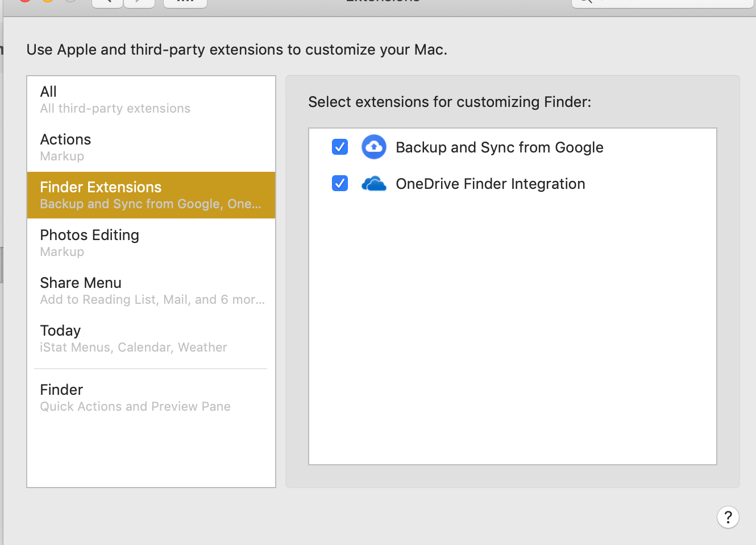This screenshot has height=545, width=756.
Task: Click the "Backup and Sync from Google" label
Action: point(500,147)
